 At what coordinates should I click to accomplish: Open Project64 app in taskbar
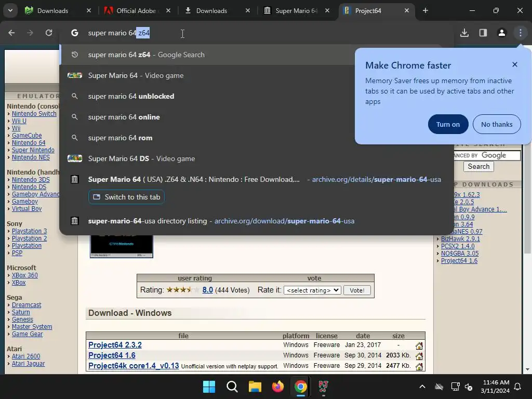pos(323,387)
